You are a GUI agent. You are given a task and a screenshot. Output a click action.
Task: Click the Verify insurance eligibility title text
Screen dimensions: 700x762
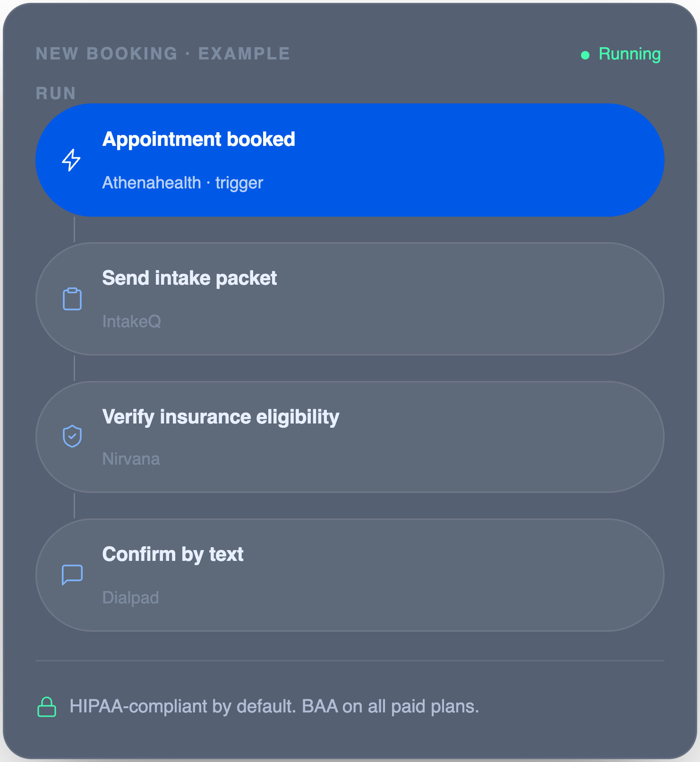coord(221,417)
